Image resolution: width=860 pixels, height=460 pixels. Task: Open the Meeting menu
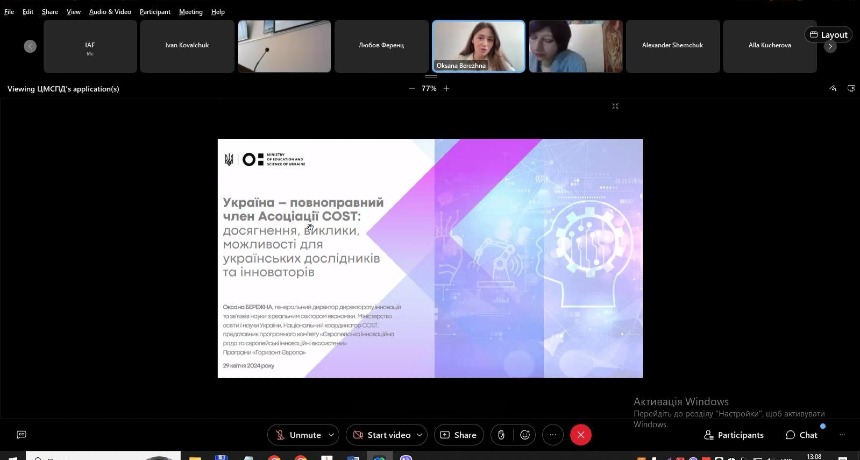pos(190,12)
